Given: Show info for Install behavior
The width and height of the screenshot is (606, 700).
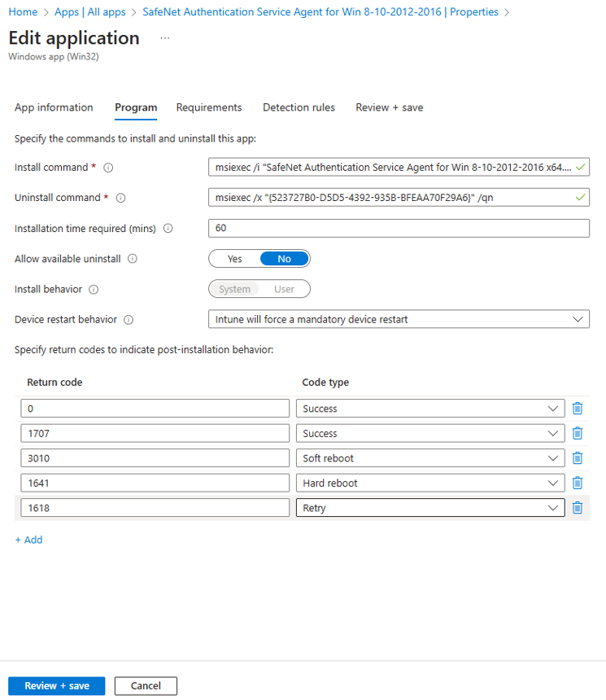Looking at the screenshot, I should pos(94,289).
